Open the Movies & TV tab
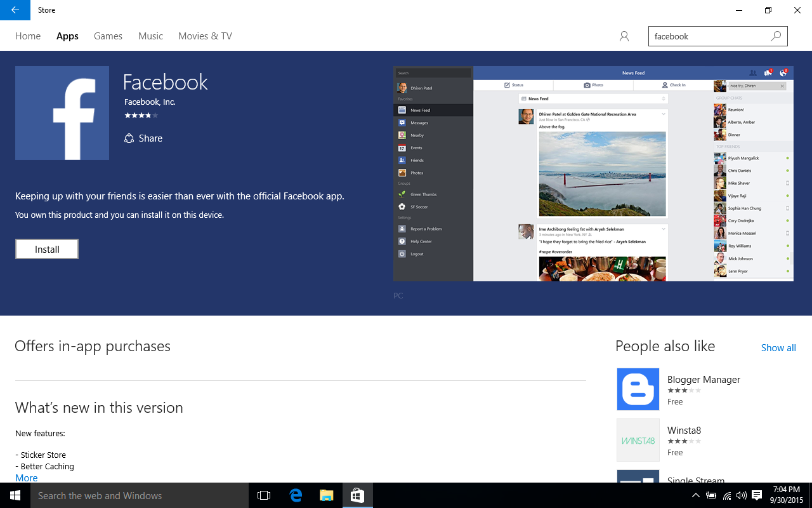Image resolution: width=812 pixels, height=508 pixels. tap(205, 36)
